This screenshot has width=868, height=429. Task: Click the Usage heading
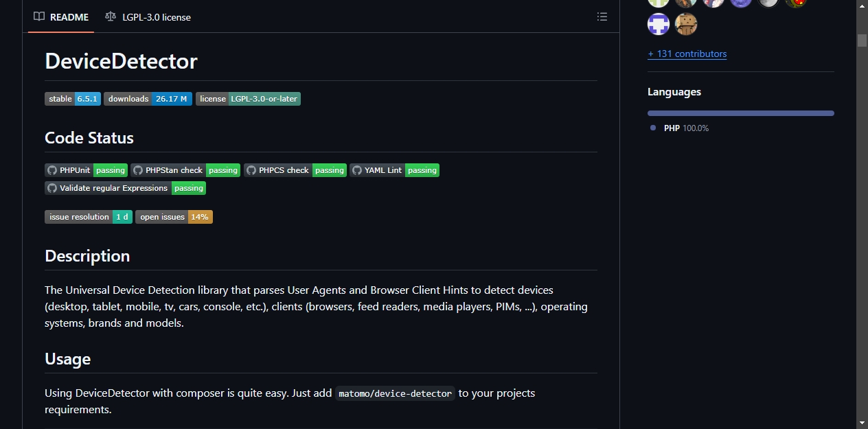(67, 359)
